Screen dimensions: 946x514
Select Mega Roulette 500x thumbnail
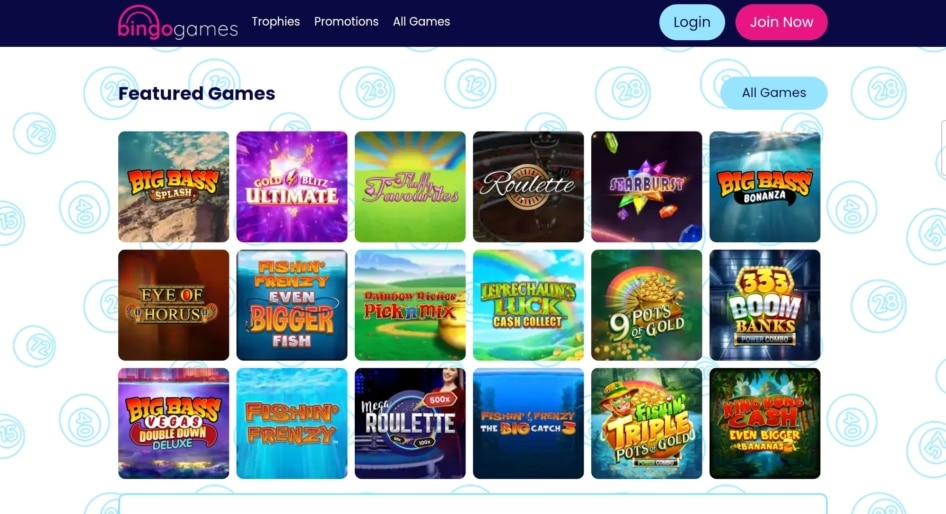pos(410,423)
